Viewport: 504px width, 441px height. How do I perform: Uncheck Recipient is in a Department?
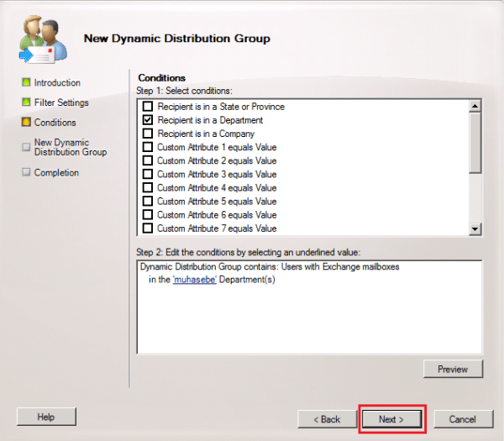[148, 120]
